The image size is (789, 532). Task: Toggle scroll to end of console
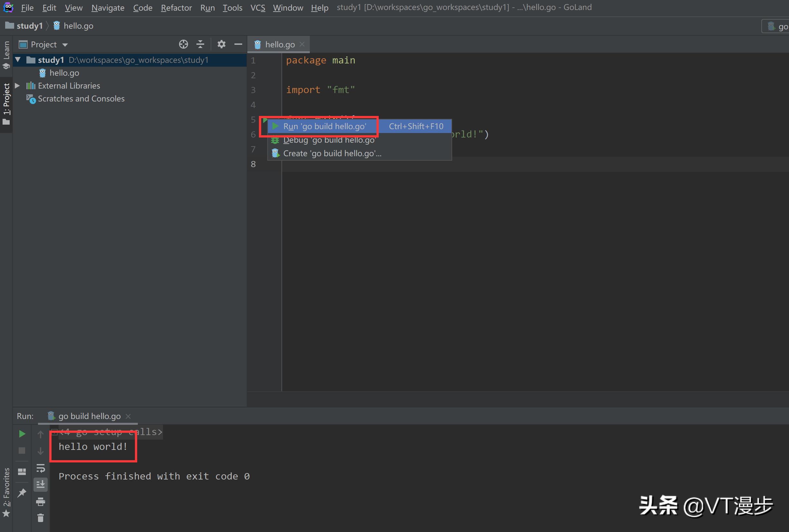click(x=40, y=484)
